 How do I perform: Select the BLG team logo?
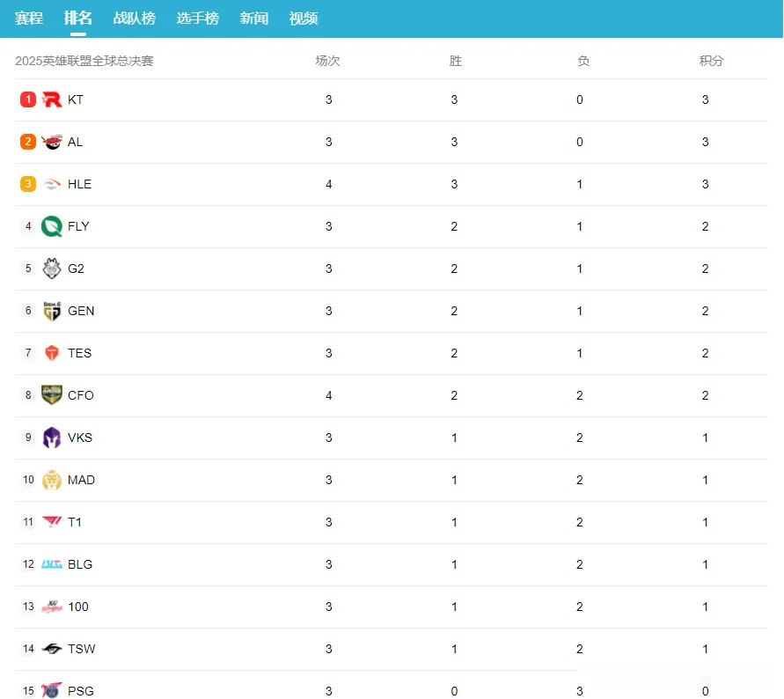[52, 564]
